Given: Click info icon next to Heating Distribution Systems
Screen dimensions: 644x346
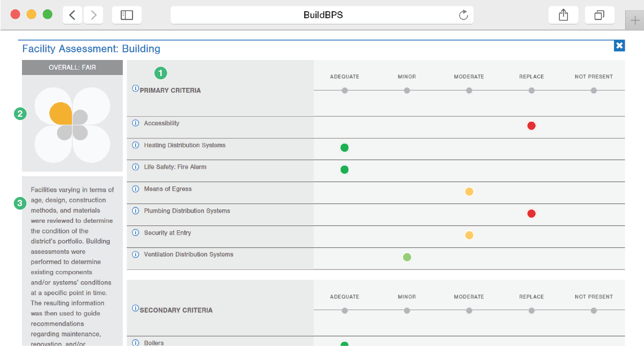Looking at the screenshot, I should [136, 145].
